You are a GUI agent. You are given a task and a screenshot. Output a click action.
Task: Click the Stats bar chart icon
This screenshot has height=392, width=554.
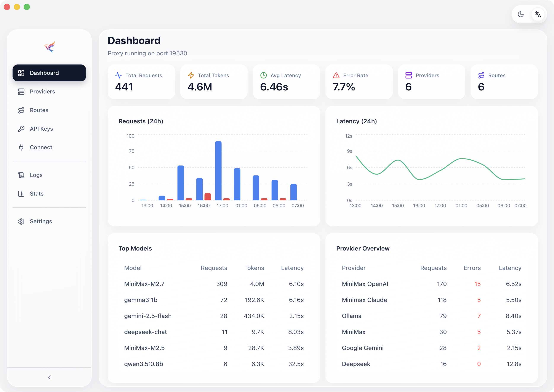click(21, 194)
